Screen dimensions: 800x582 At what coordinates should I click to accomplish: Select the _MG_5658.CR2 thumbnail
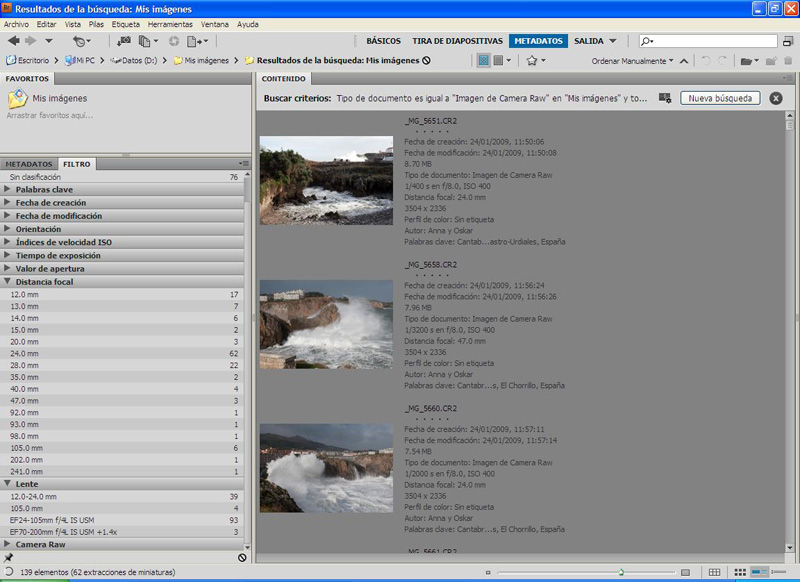point(327,324)
